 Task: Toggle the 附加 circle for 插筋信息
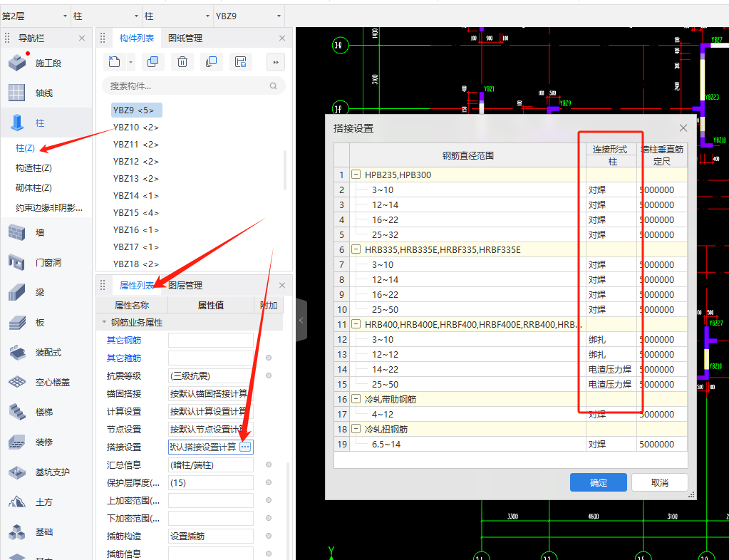click(269, 554)
